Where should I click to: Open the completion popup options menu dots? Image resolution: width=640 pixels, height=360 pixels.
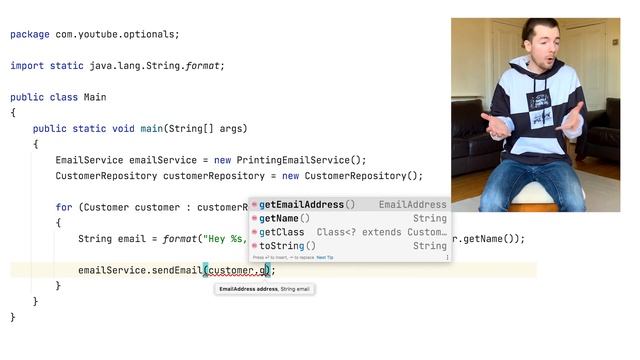pos(447,258)
